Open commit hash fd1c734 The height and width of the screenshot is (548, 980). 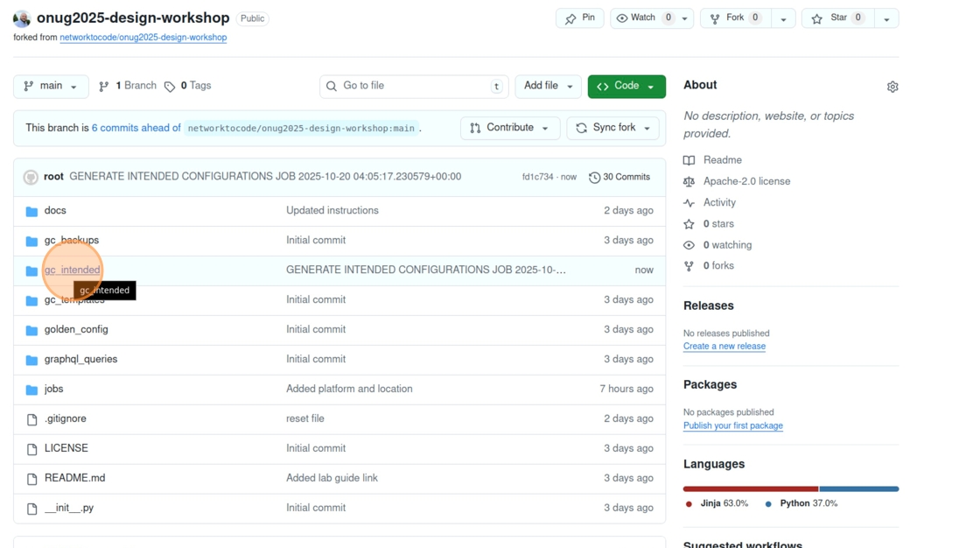(537, 177)
